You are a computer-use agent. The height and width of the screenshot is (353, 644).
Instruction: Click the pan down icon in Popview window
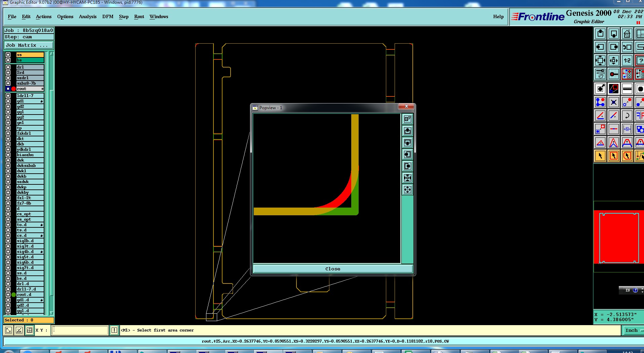point(407,143)
